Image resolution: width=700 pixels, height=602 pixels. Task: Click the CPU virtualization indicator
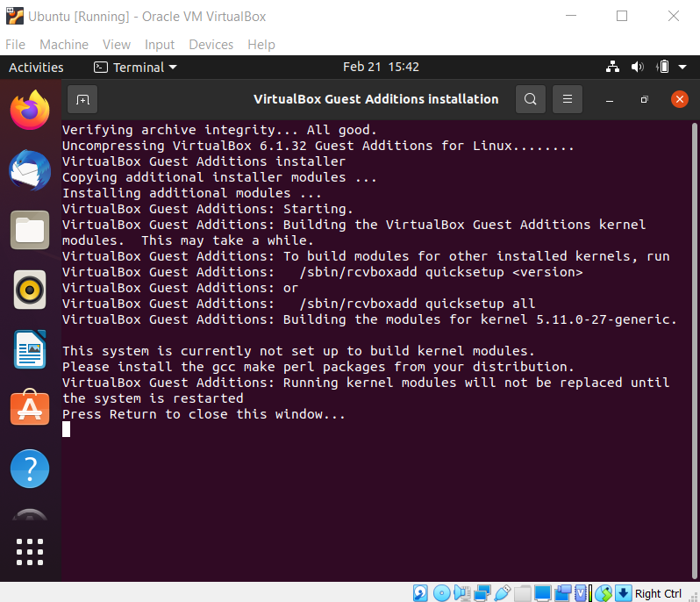[580, 593]
